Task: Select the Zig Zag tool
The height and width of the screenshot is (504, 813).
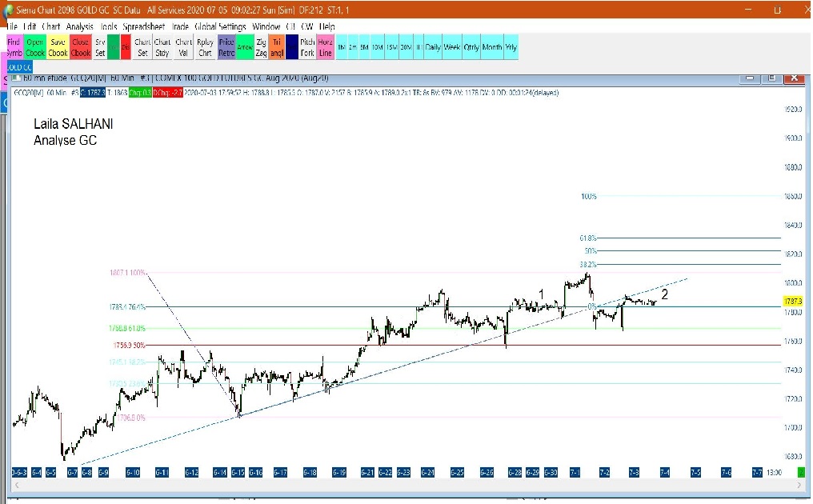Action: [x=262, y=47]
